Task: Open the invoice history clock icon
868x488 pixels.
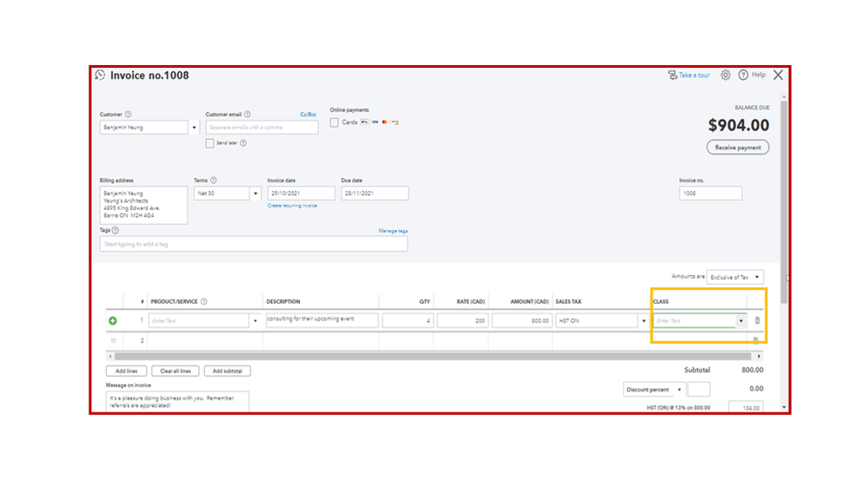Action: pos(100,76)
